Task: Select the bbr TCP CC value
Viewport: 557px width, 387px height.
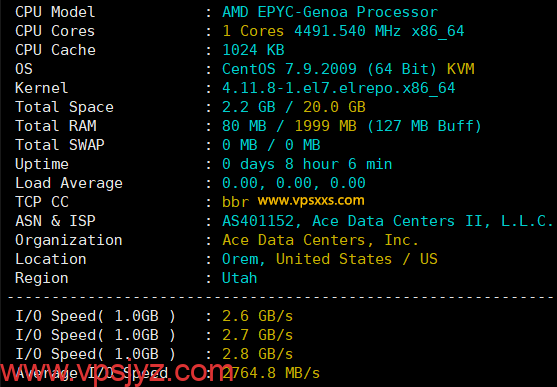Action: 236,202
